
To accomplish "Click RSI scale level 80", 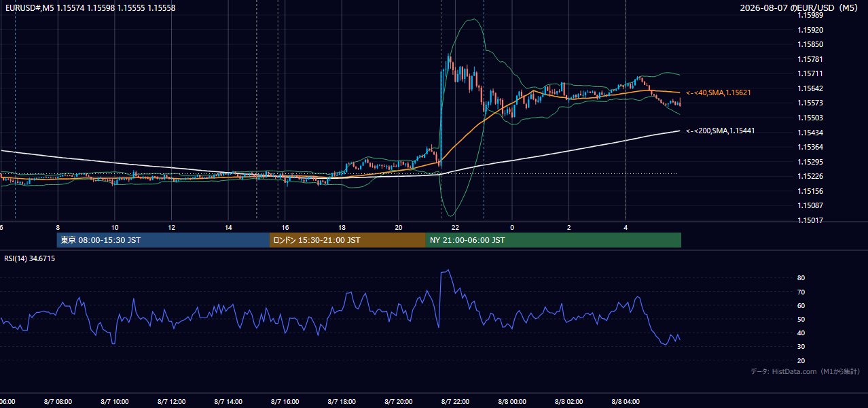I will pos(801,278).
